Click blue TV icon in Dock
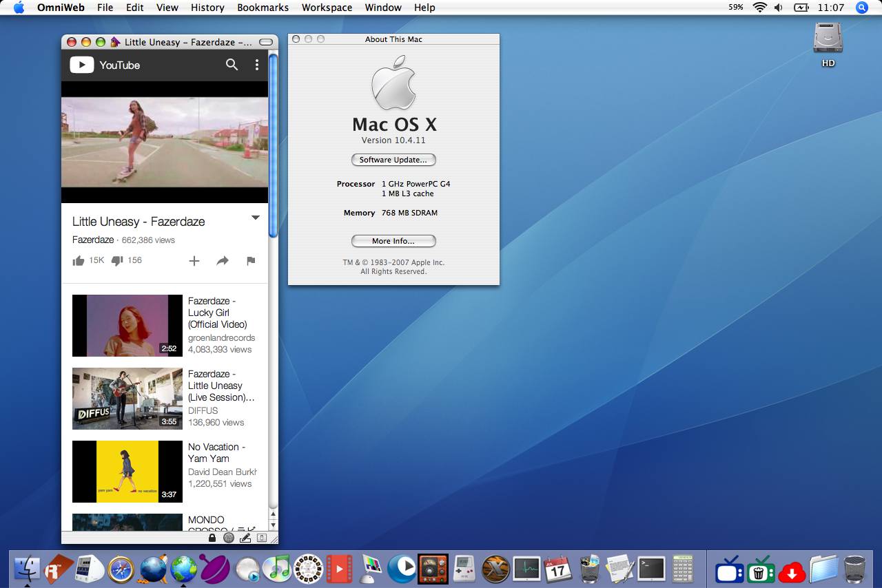Image resolution: width=882 pixels, height=588 pixels. coord(729,569)
